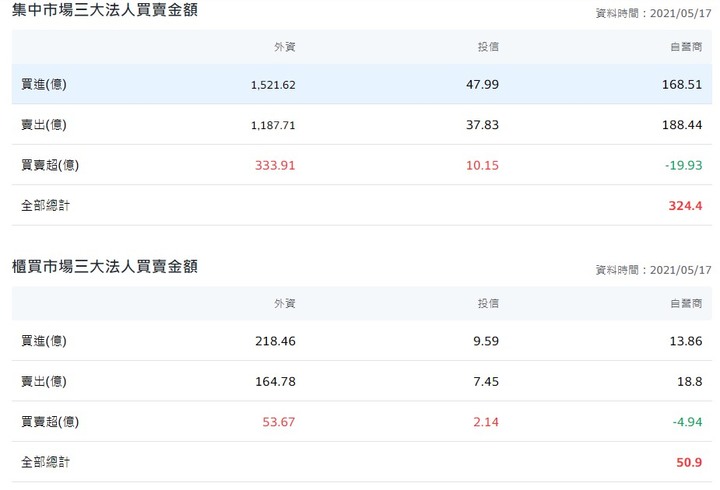Click the red 53.67 net buy value

[279, 422]
